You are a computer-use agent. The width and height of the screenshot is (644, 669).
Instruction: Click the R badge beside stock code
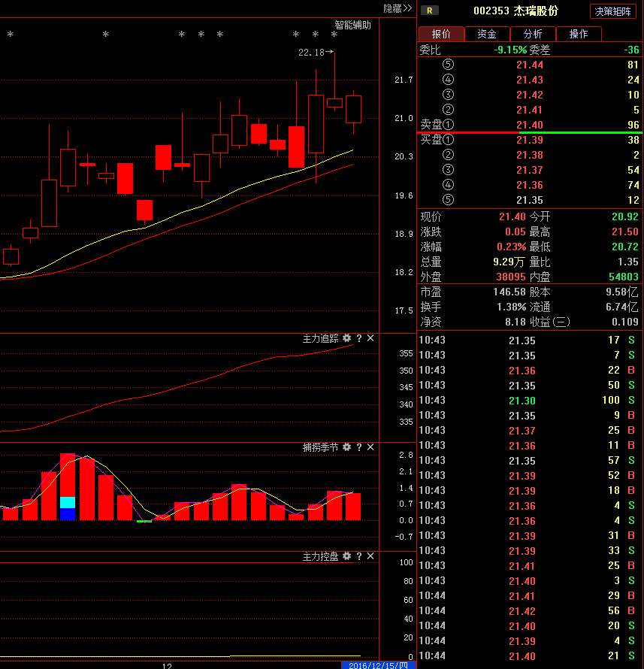(x=429, y=11)
